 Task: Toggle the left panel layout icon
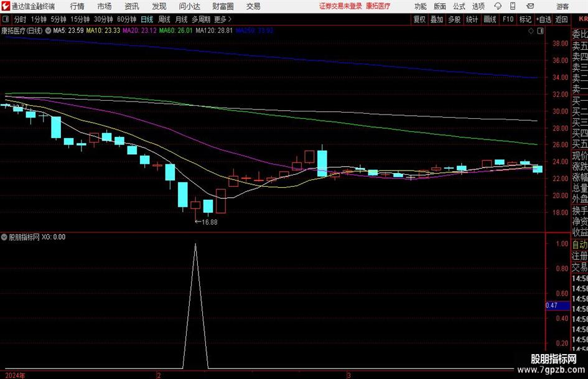coord(6,19)
